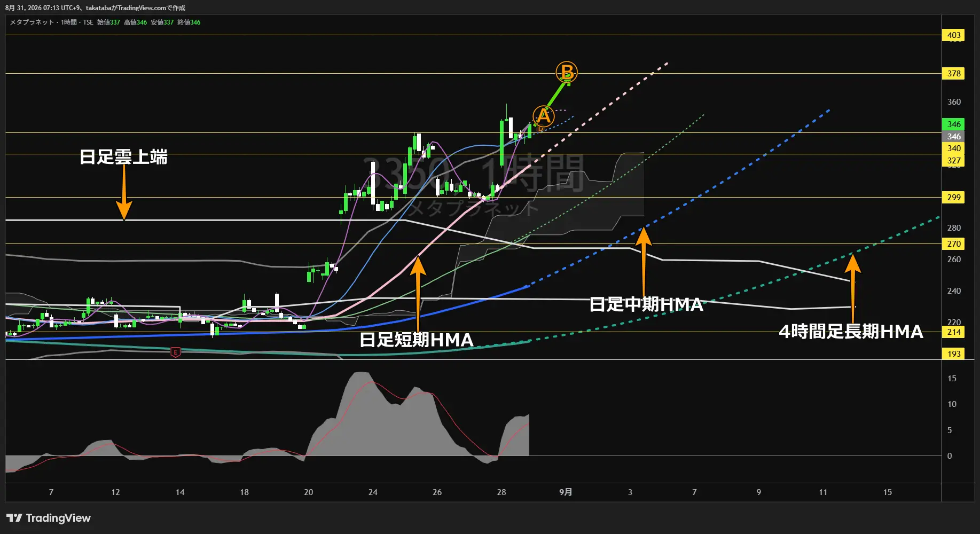Image resolution: width=980 pixels, height=534 pixels.
Task: Click the 日足中期HMA text annotation
Action: click(646, 304)
